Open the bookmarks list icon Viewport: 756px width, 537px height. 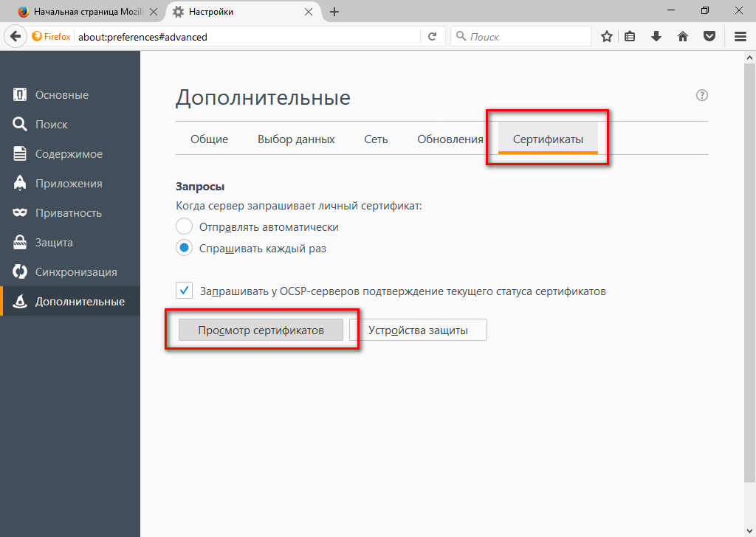click(x=630, y=37)
